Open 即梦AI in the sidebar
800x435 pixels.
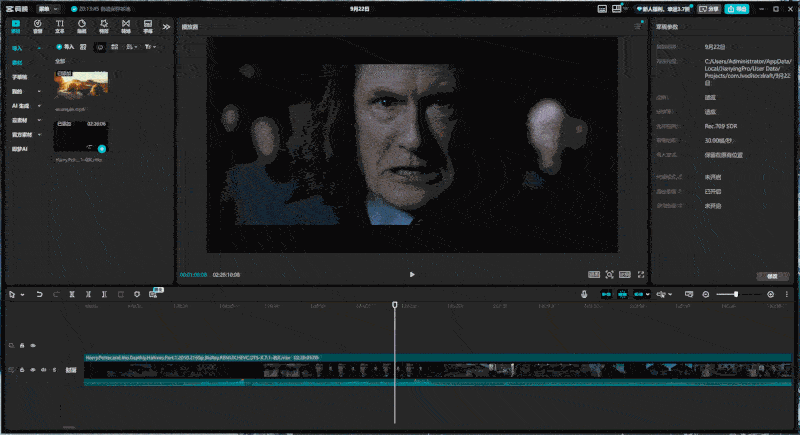pos(19,149)
